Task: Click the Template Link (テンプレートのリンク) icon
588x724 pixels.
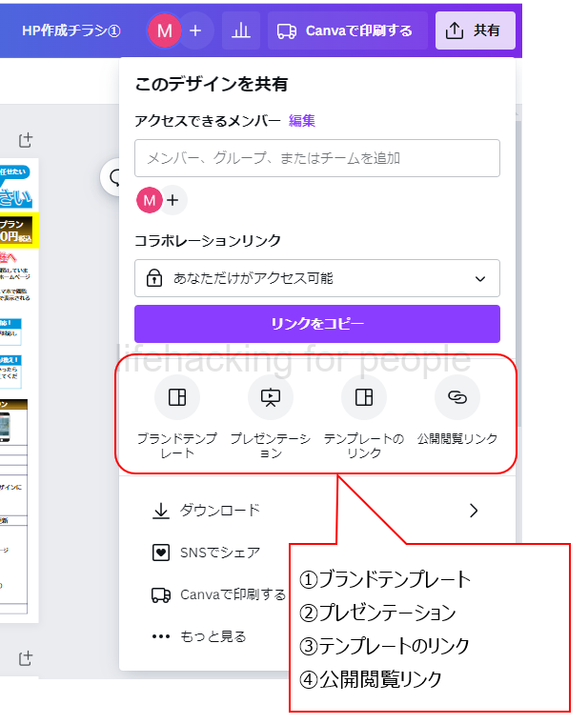Action: tap(363, 398)
